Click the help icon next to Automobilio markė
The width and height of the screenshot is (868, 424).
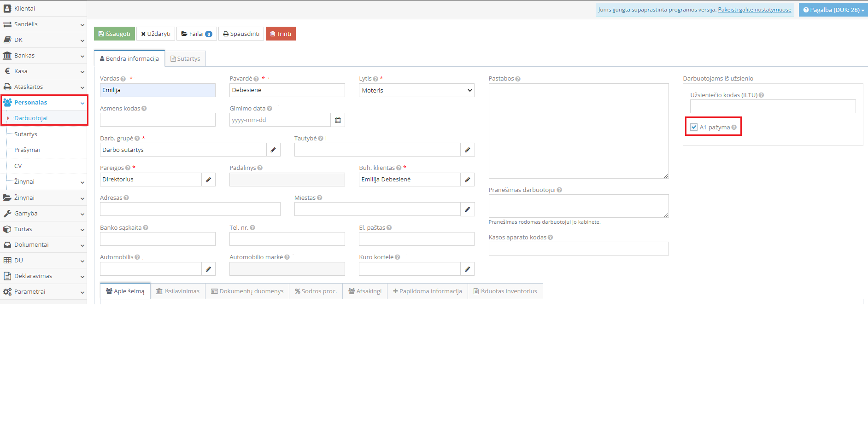[287, 257]
